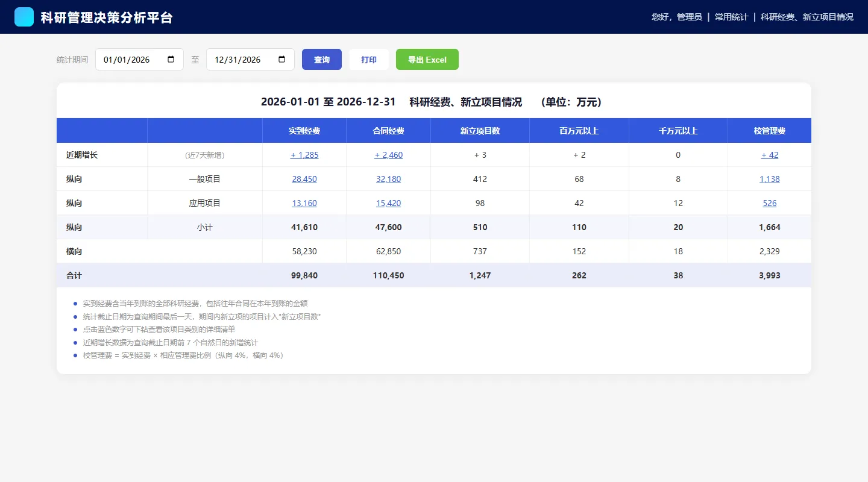Drill into 32,180 合同经费 for 一般项目
The image size is (868, 482).
pos(389,179)
